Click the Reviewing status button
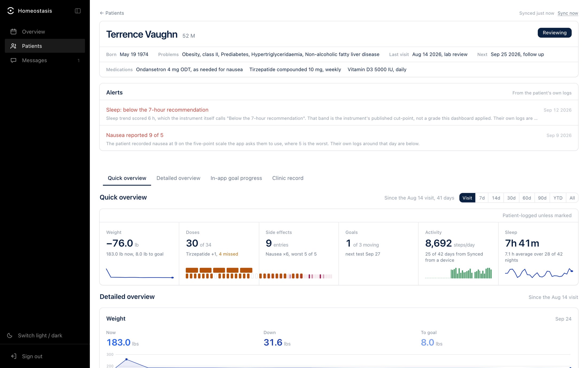Screen dimensions: 588x368 pos(555,33)
